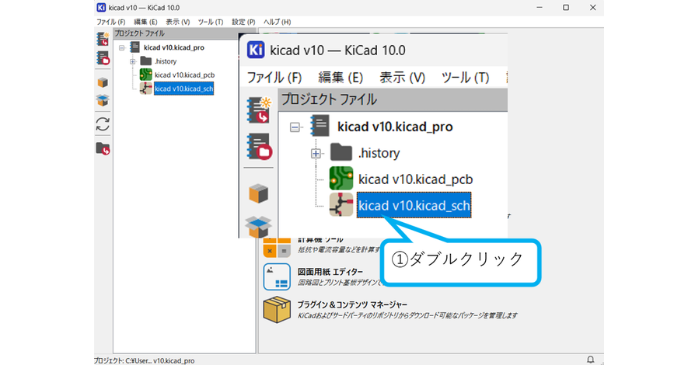Expand .history folder in the enlarged inset

[316, 154]
